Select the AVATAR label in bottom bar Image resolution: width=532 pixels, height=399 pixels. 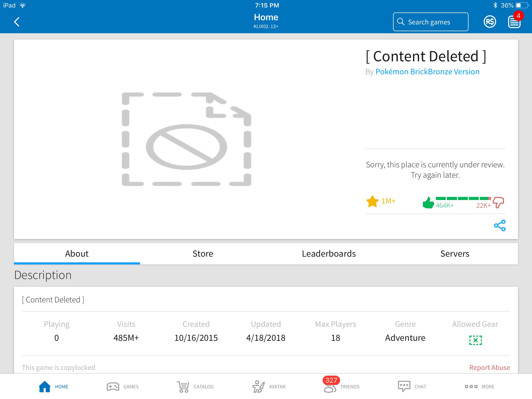click(277, 387)
